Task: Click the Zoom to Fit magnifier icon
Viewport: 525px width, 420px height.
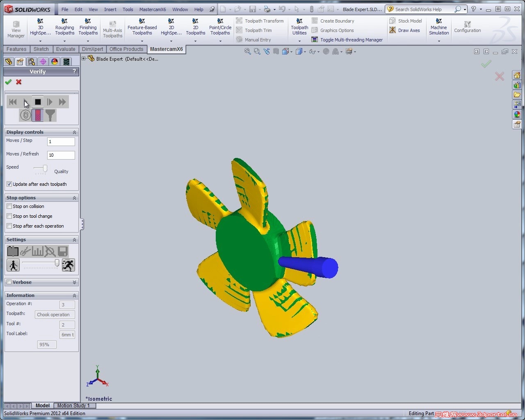Action: click(247, 51)
